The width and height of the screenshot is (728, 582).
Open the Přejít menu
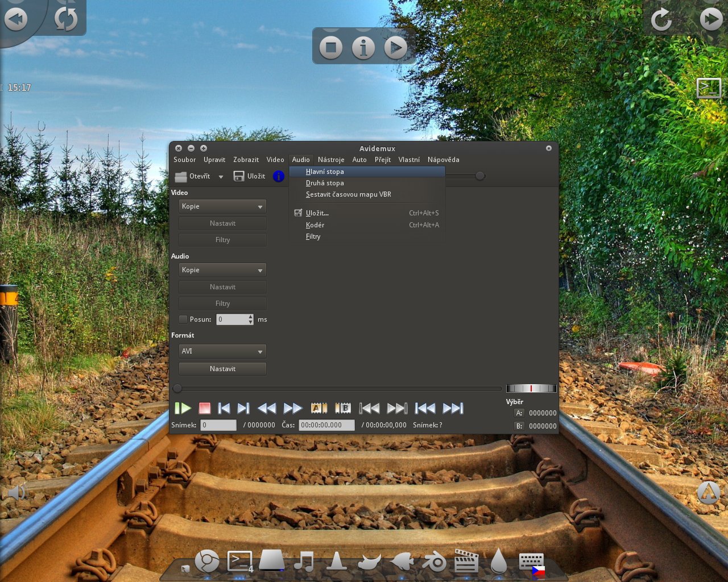383,160
